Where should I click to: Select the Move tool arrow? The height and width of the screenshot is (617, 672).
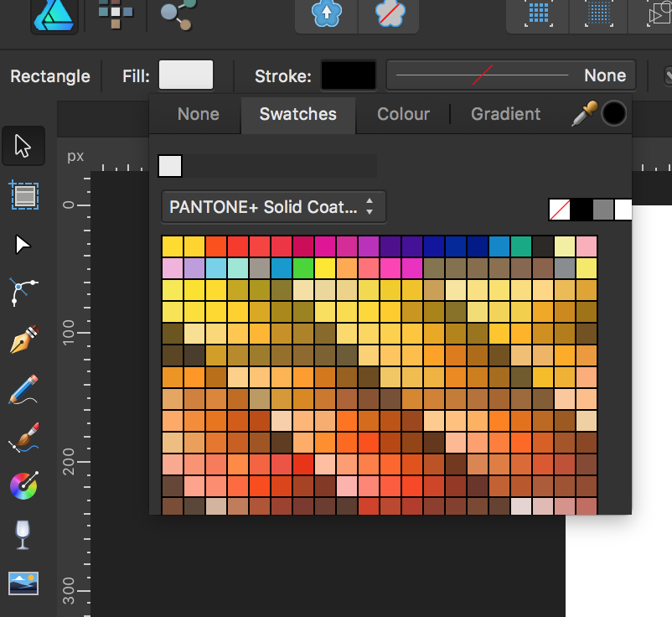click(23, 146)
